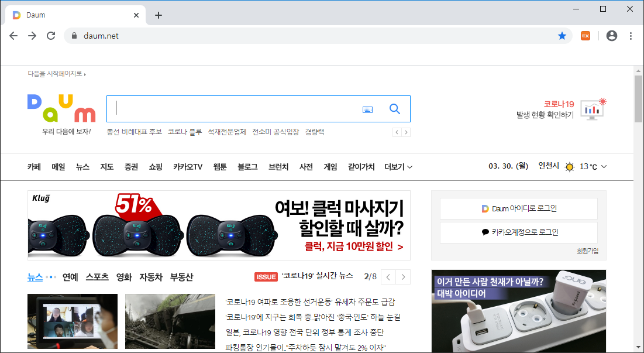
Task: Open 지도 service
Action: point(107,167)
